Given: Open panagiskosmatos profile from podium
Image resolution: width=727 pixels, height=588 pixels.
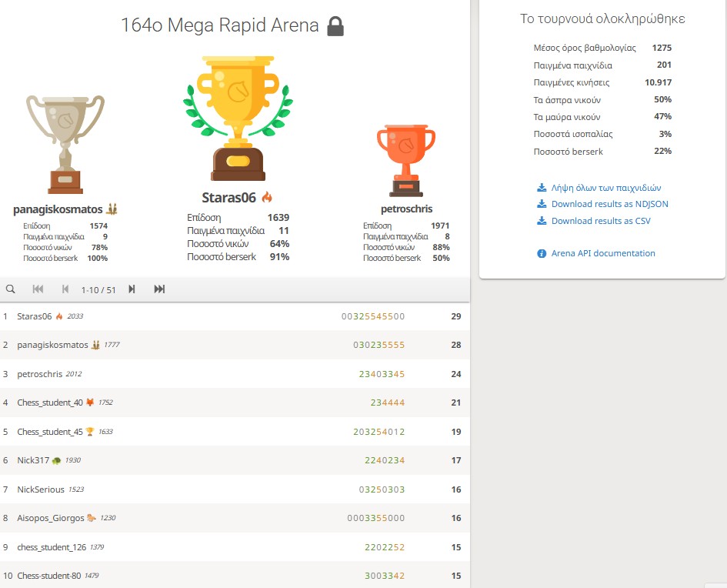Looking at the screenshot, I should 58,209.
